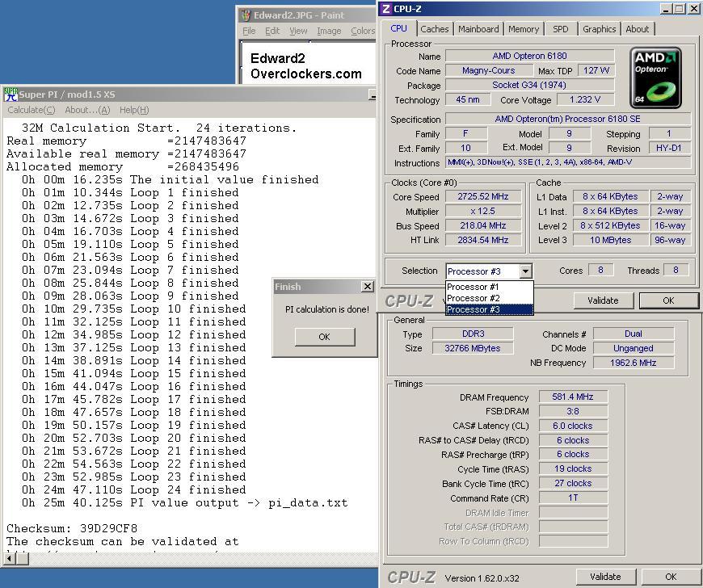Click the Command Rate 1T value
The height and width of the screenshot is (588, 703).
coord(573,498)
